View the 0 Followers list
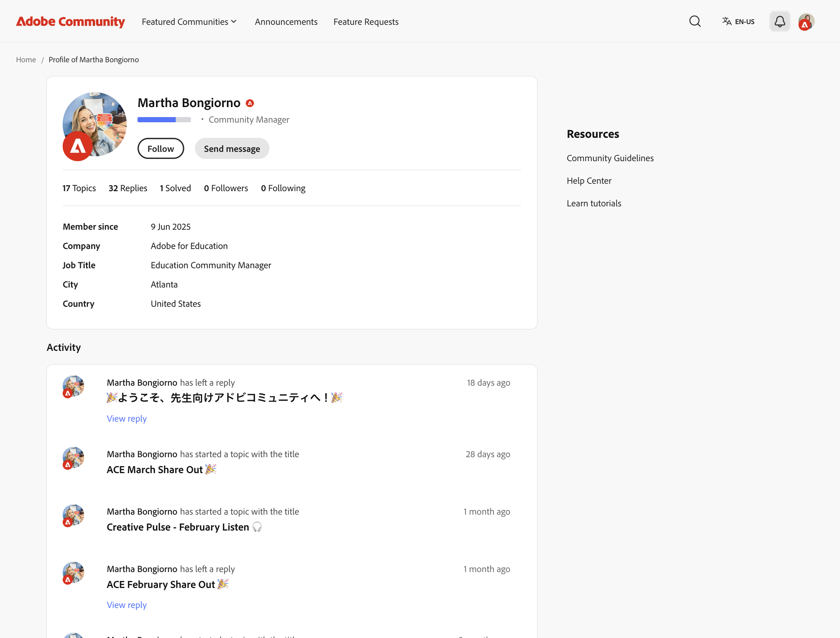This screenshot has height=638, width=840. click(226, 188)
